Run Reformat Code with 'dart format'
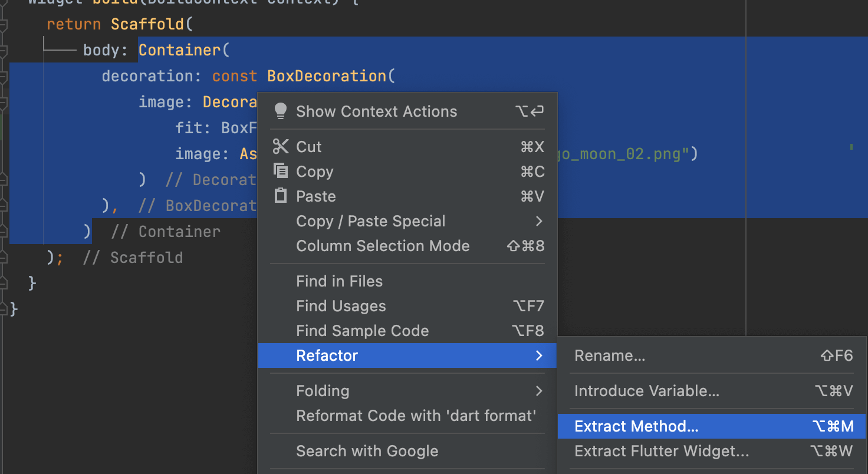The height and width of the screenshot is (474, 868). [416, 416]
